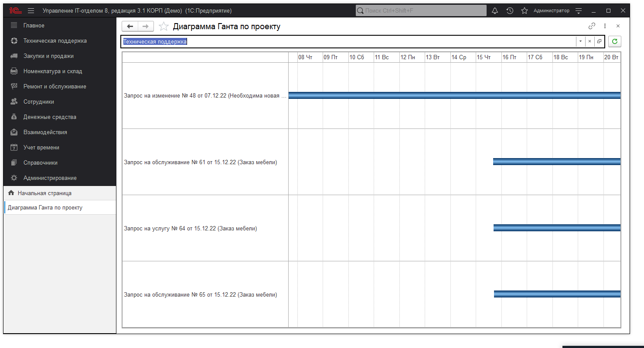Click the global search field
Screen dimensions: 644x348
(421, 10)
